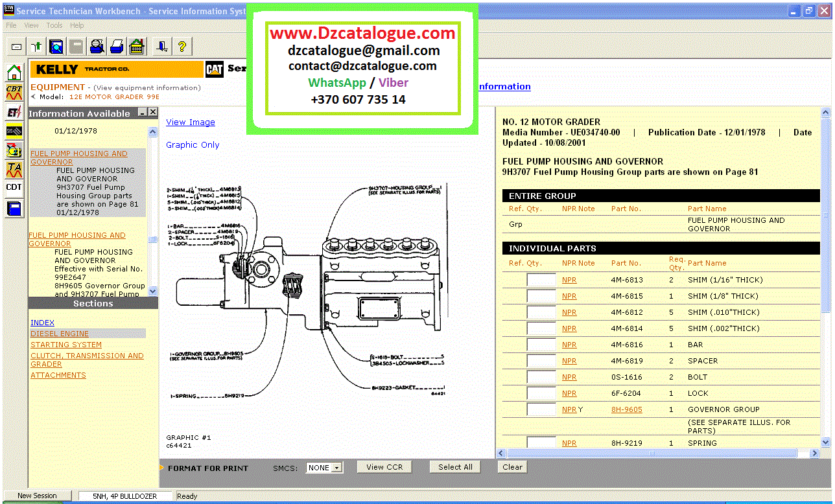Click the blank rectangle toolbar icon
835x504 pixels.
(x=17, y=47)
